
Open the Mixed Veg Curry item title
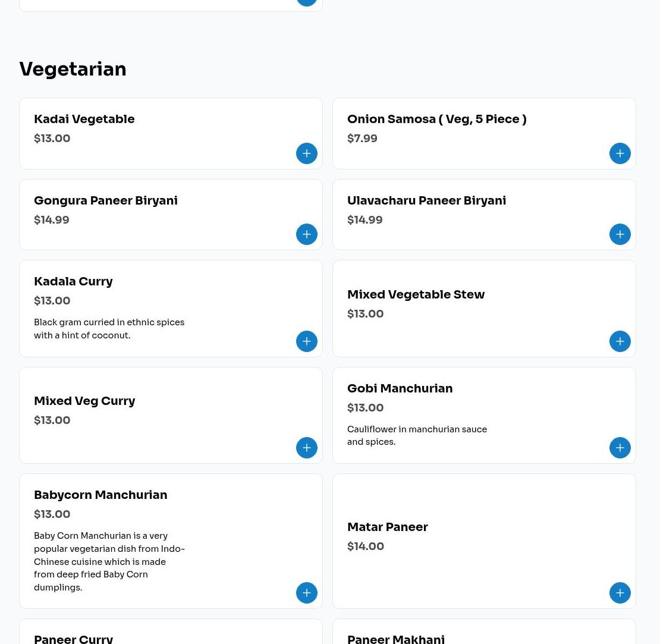click(x=84, y=401)
